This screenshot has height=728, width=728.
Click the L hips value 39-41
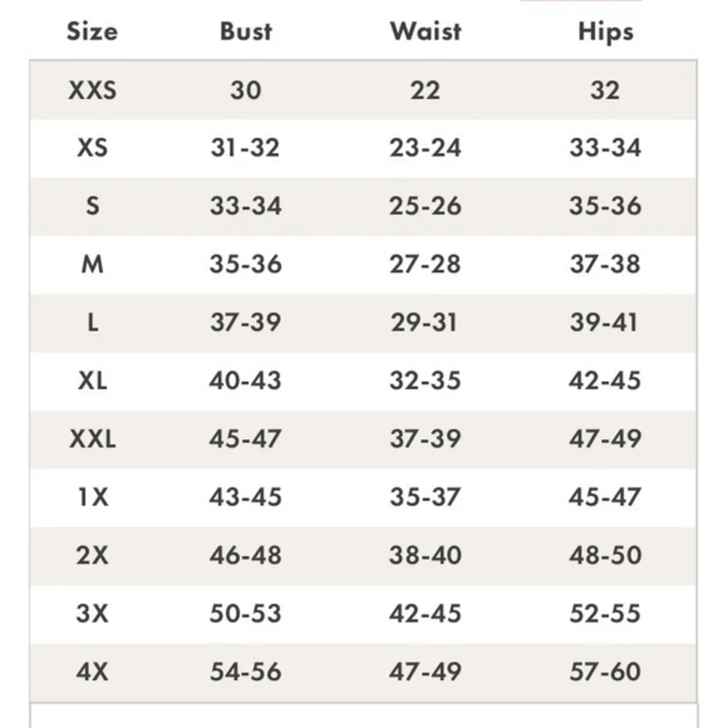tap(604, 323)
